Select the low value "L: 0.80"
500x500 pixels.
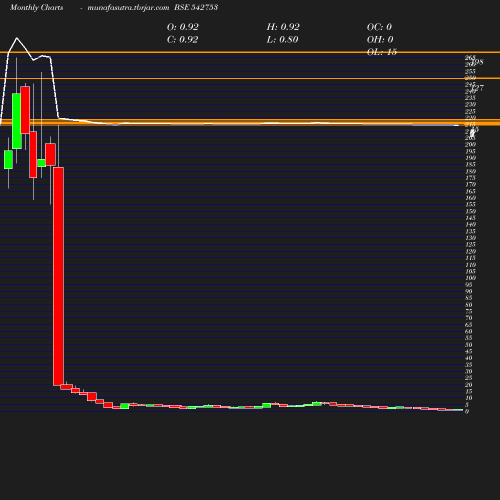[x=282, y=39]
